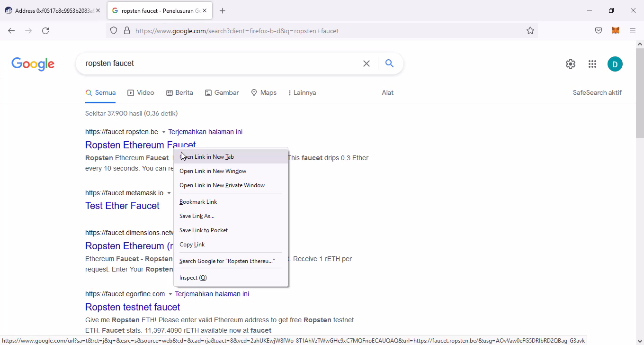
Task: Open Firefox hamburger application menu
Action: [x=633, y=30]
